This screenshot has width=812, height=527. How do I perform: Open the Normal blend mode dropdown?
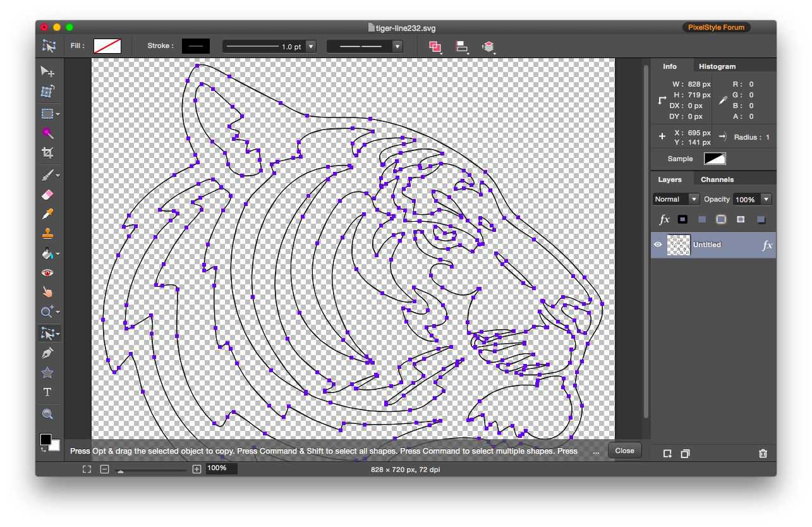pyautogui.click(x=676, y=199)
